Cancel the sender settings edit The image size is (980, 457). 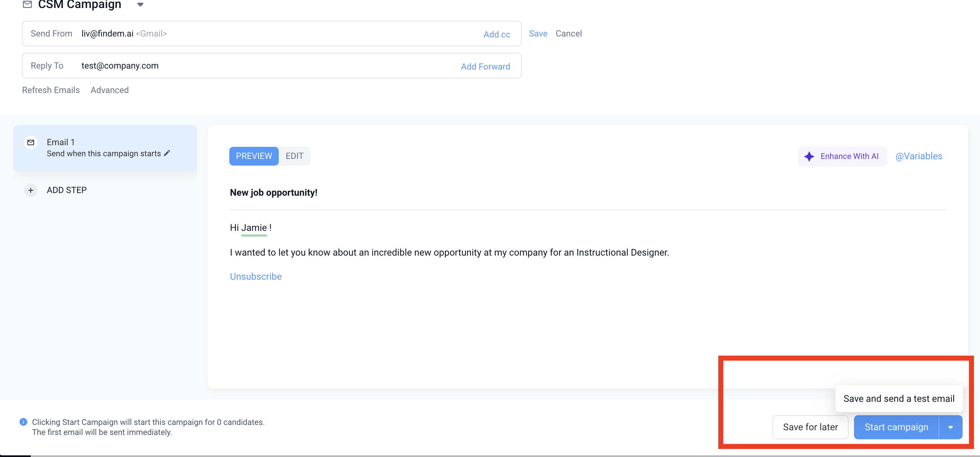(x=568, y=33)
